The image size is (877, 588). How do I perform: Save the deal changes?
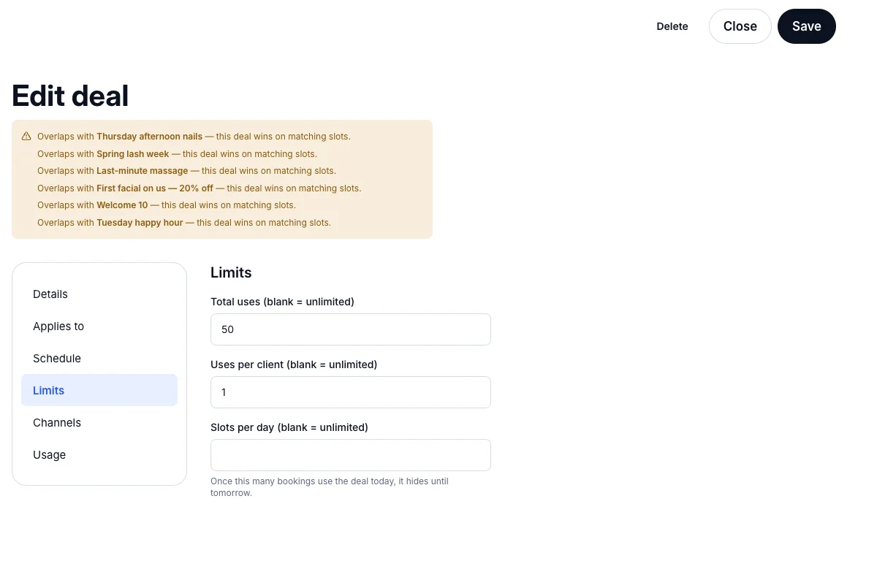(x=807, y=26)
